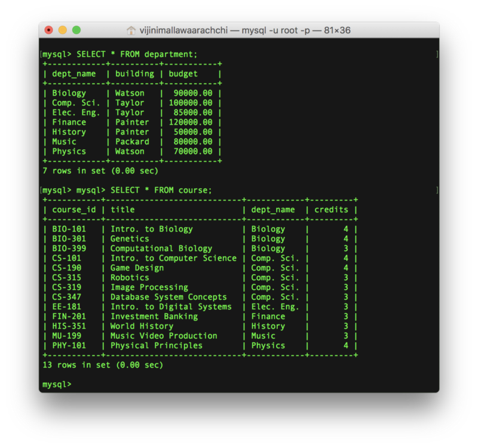The image size is (478, 448).
Task: Click the 'credits' column header
Action: 331,210
